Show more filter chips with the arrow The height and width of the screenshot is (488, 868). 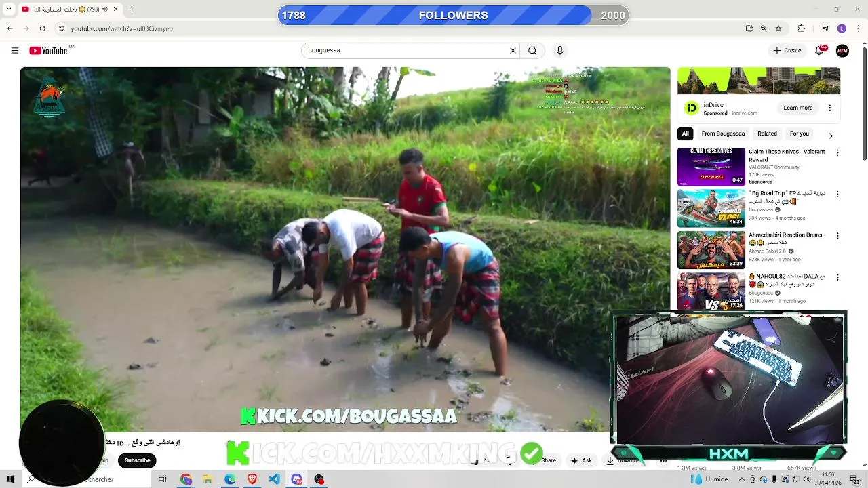click(x=831, y=136)
